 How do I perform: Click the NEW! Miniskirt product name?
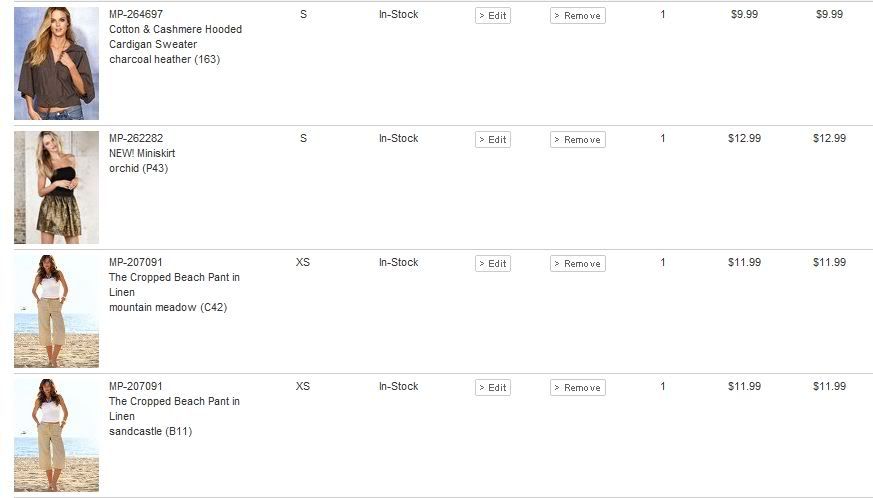tap(142, 153)
